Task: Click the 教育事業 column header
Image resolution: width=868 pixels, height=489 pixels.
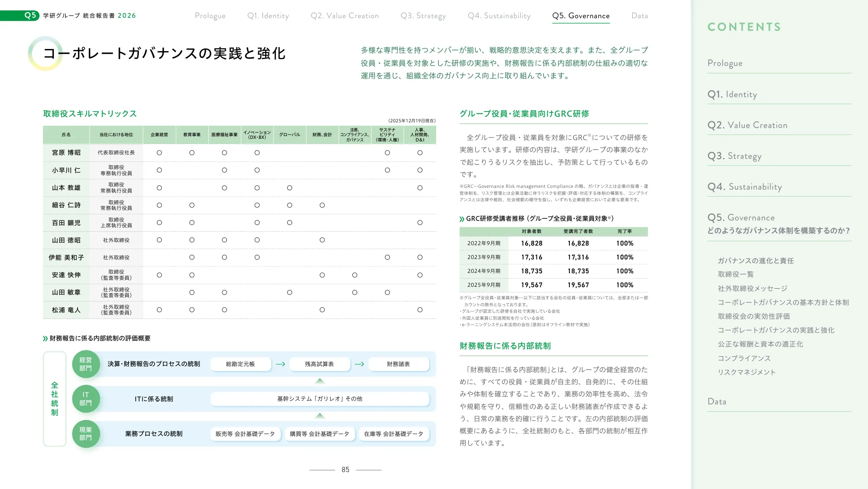Action: (x=192, y=135)
